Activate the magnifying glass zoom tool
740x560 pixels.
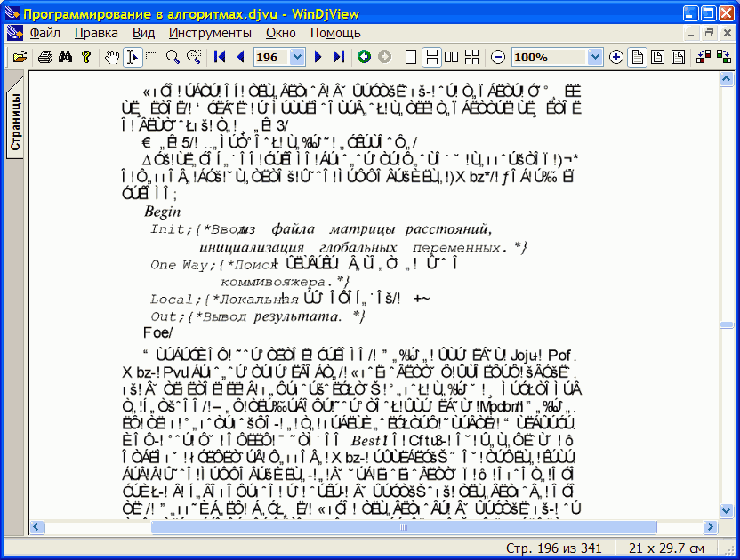coord(173,57)
